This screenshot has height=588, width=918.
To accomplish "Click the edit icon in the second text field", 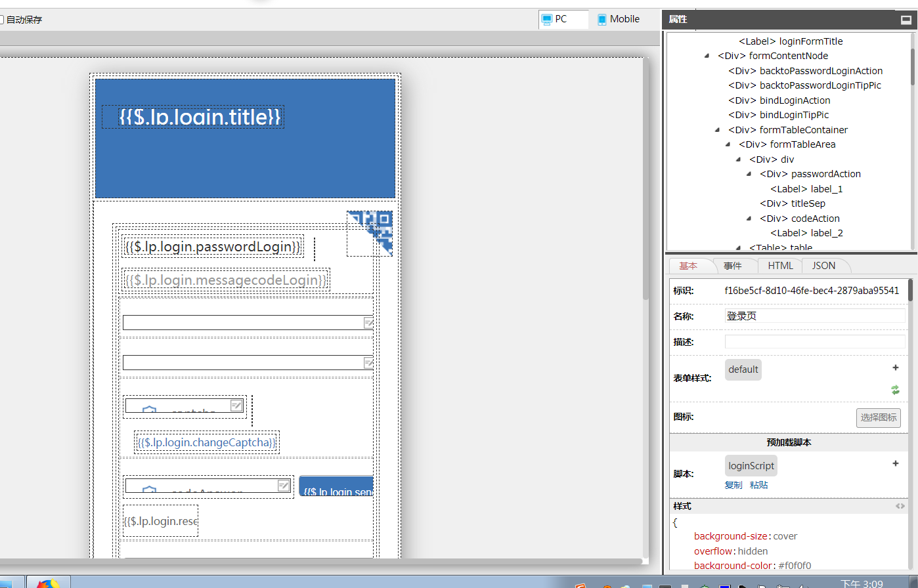I will (x=368, y=363).
